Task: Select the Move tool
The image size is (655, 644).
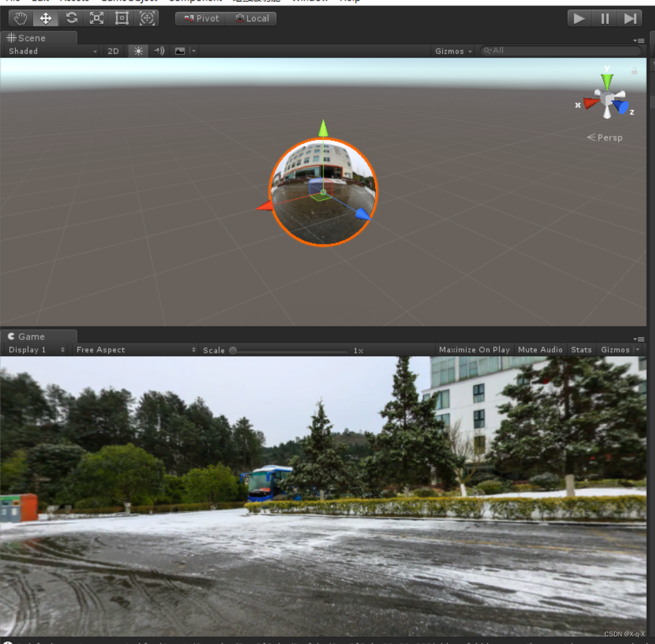Action: 45,18
